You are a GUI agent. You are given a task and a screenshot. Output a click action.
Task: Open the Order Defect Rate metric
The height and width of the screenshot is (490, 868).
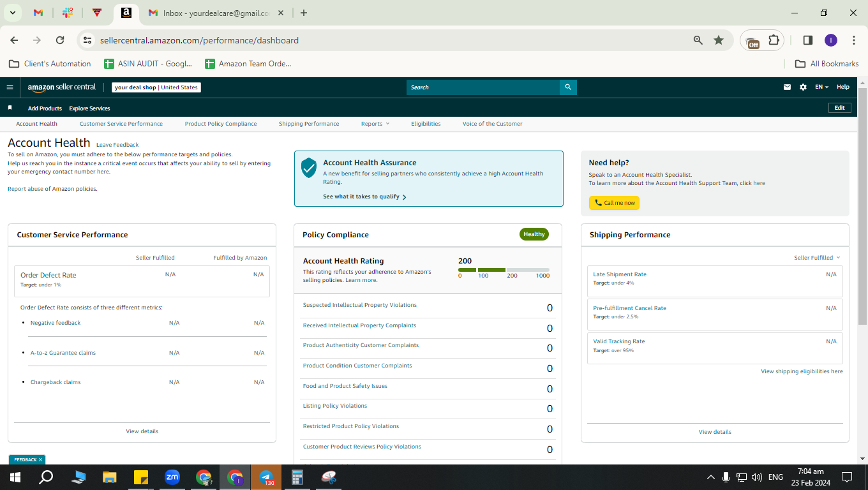tap(49, 275)
